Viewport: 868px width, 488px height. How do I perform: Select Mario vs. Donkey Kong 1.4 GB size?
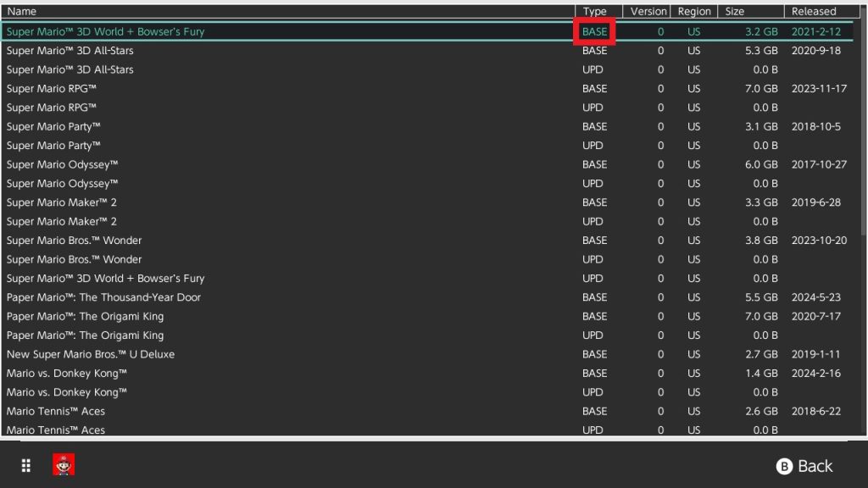coord(761,374)
